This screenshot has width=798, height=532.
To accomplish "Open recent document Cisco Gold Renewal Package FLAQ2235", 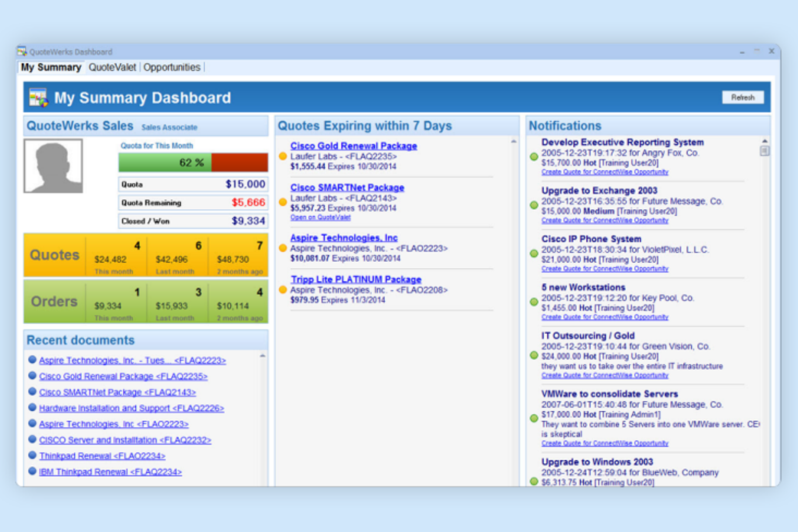I will tap(123, 376).
